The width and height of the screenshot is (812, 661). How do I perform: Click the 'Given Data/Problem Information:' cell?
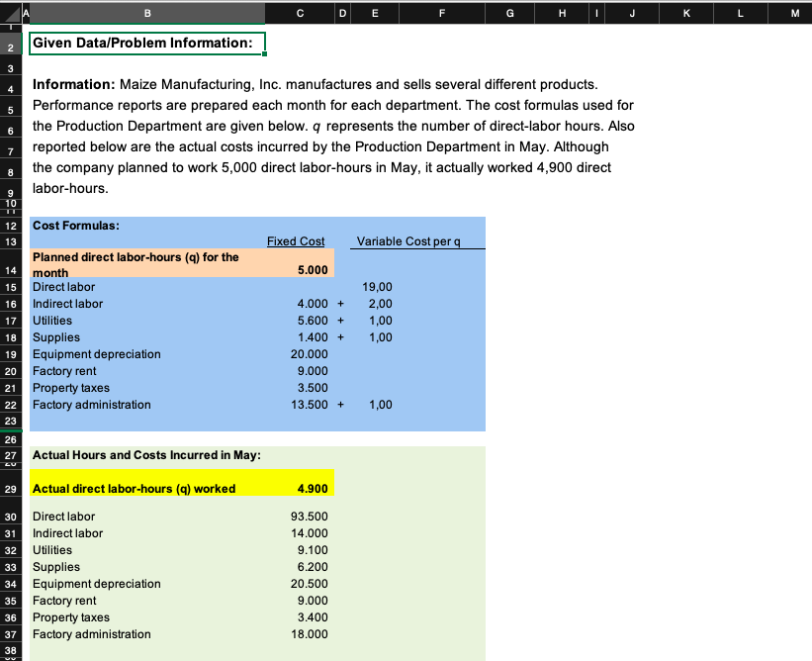[x=147, y=43]
